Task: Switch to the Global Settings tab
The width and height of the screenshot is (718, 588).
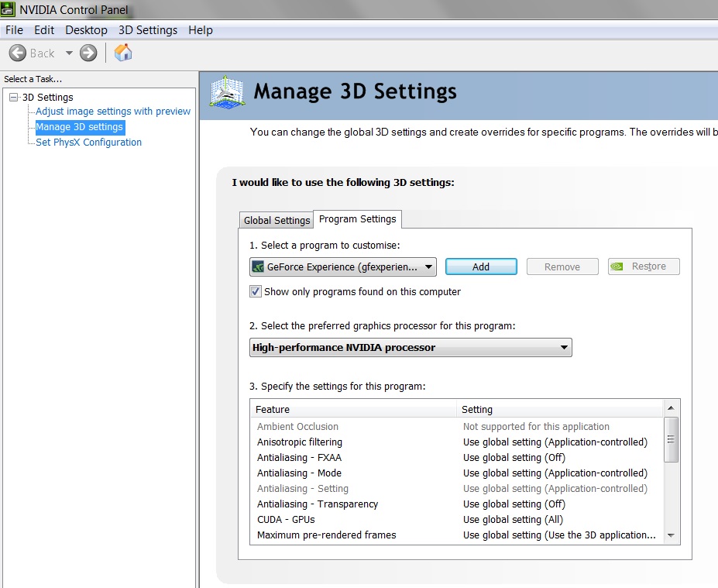Action: click(277, 220)
